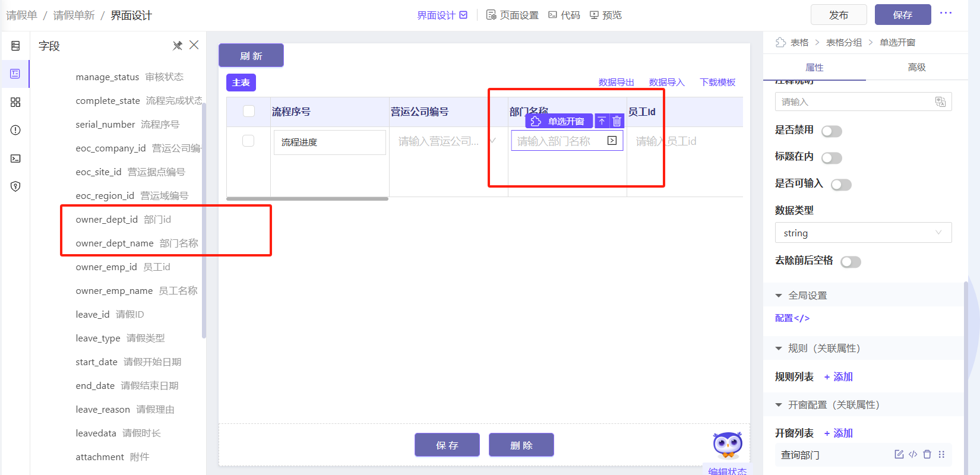Delete the selected 单选开窗 component
The height and width of the screenshot is (475, 980).
617,121
